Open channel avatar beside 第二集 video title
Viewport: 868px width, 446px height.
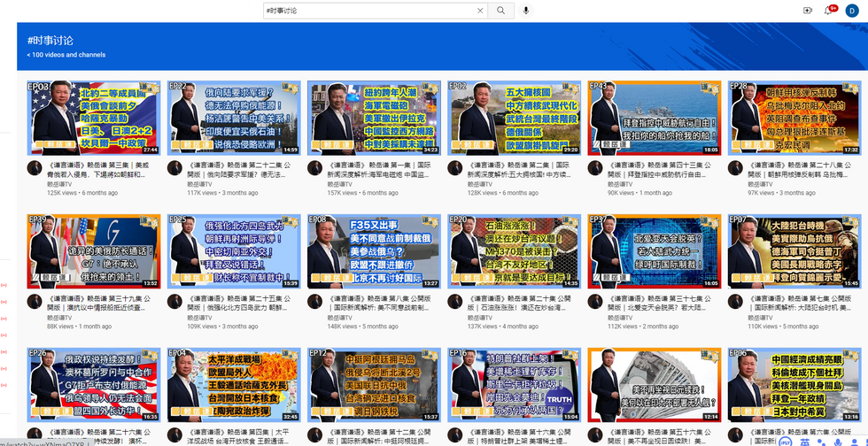[x=454, y=168]
